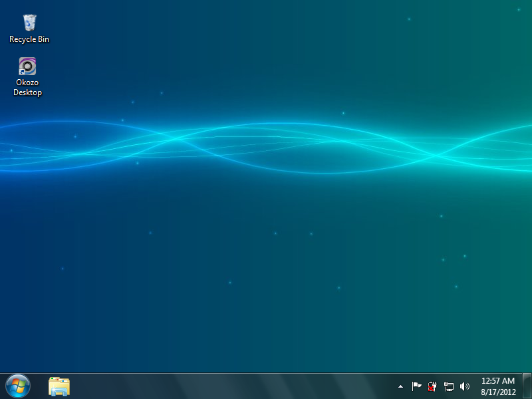Select the Okozo Desktop shortcut icon
This screenshot has height=399, width=532.
pyautogui.click(x=27, y=66)
